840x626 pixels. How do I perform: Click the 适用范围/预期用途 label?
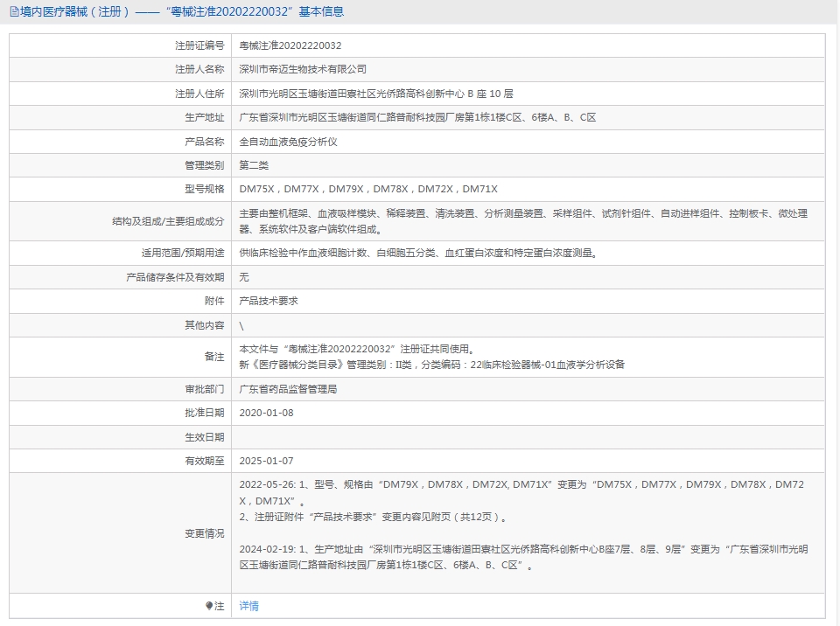pyautogui.click(x=183, y=253)
